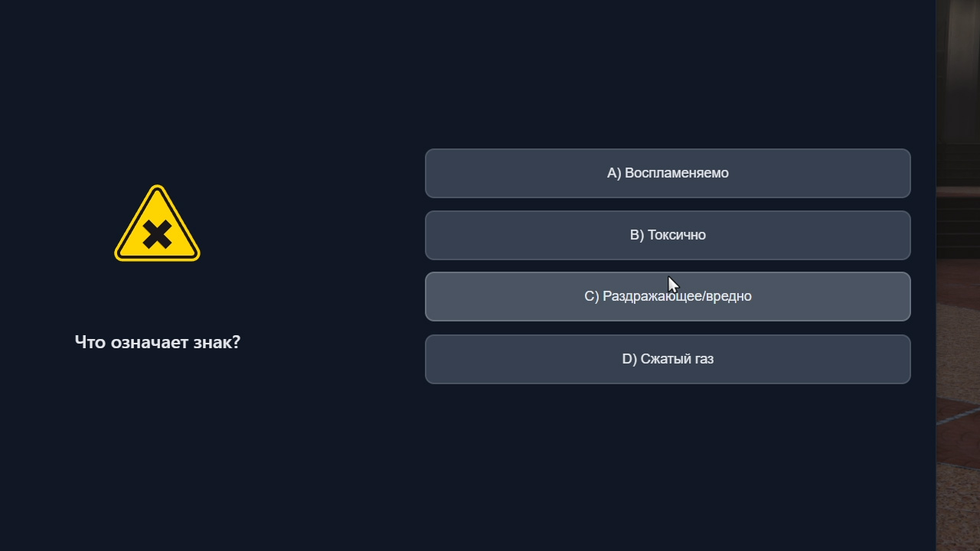980x551 pixels.
Task: Click the word "Воспламеняемо" in the answers
Action: [677, 173]
